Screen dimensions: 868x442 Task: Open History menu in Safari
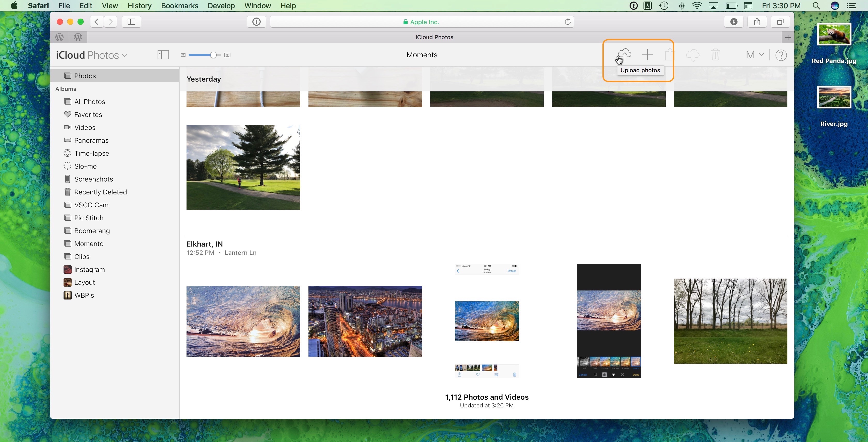point(139,6)
